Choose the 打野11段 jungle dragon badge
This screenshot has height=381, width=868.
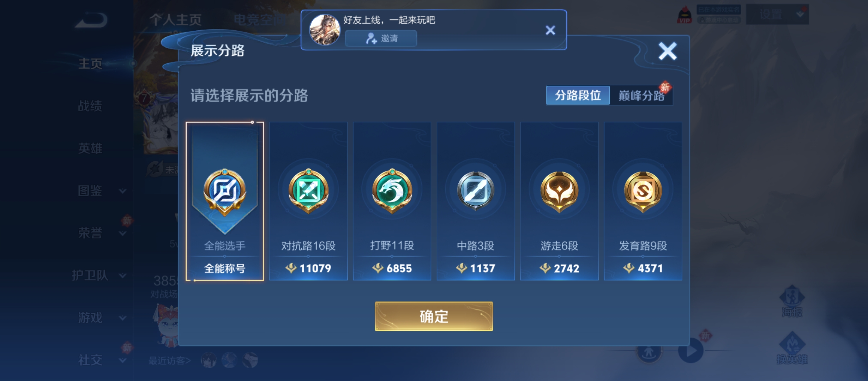tap(392, 201)
